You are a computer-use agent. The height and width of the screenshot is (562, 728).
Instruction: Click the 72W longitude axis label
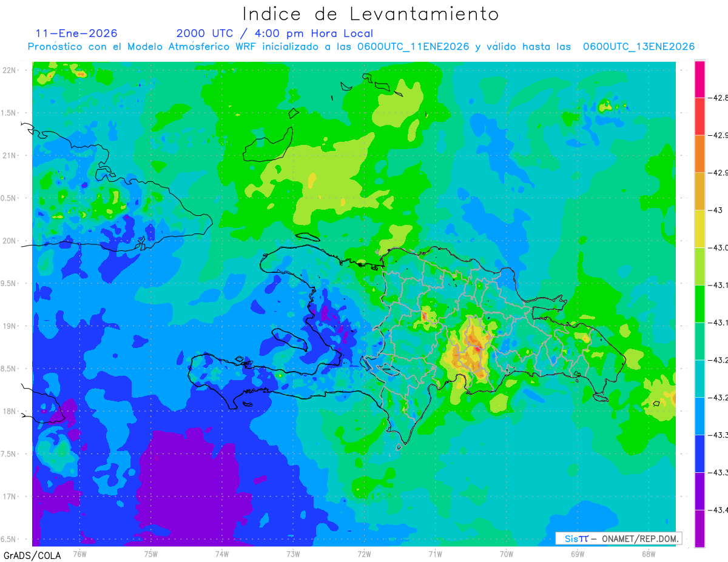[x=364, y=554]
